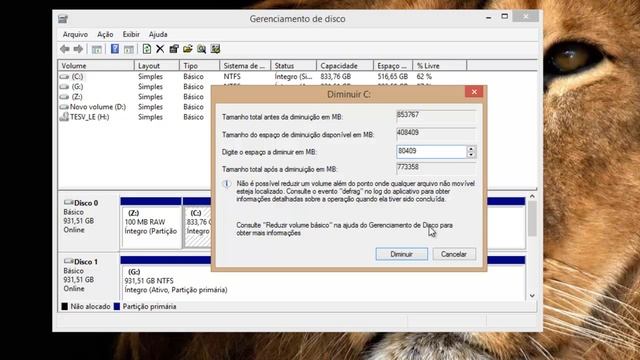640x360 pixels.
Task: Sort by the Status column header
Action: click(x=293, y=66)
